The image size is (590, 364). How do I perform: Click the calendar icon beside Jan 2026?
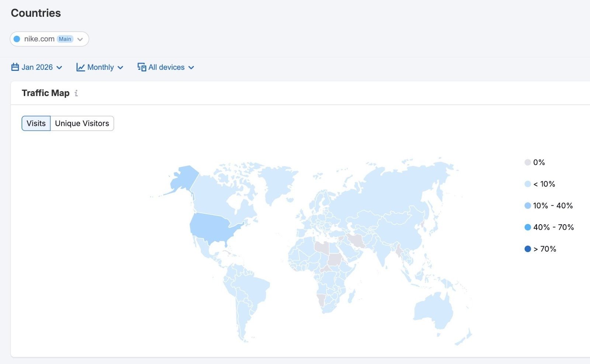14,67
